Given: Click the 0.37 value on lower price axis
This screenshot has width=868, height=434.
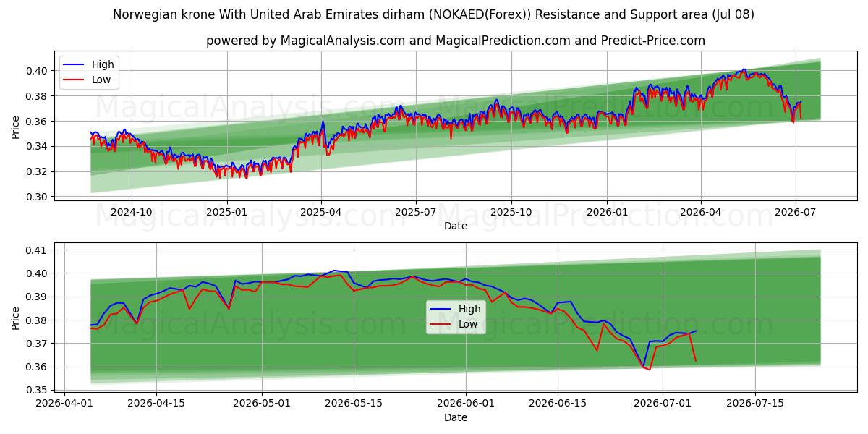Looking at the screenshot, I should (38, 344).
